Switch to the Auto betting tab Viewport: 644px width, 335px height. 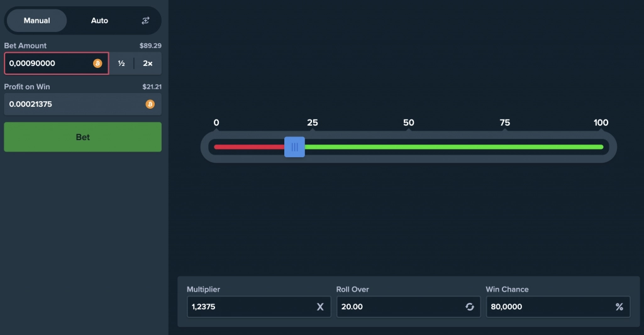pyautogui.click(x=99, y=21)
